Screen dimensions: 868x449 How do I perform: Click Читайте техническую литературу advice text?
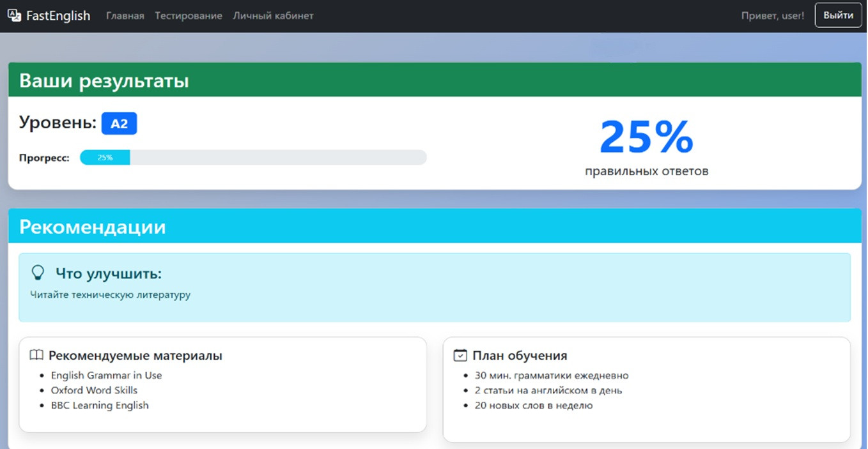point(110,295)
